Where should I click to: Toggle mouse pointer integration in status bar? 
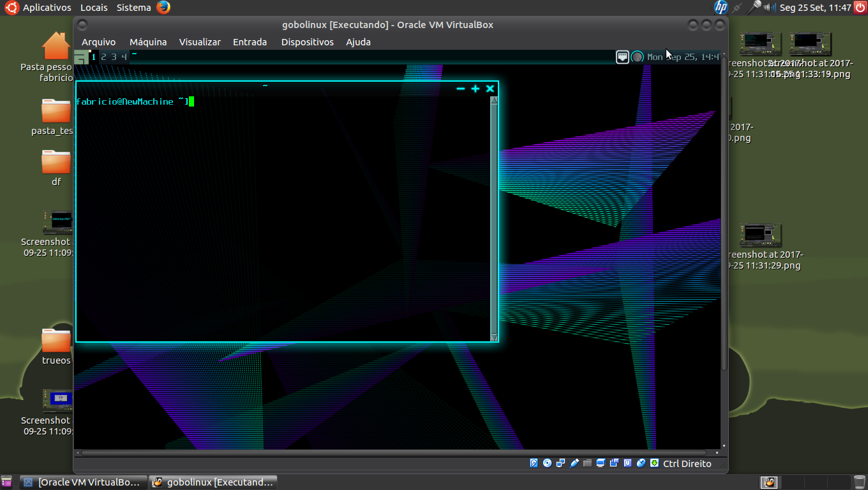[x=640, y=463]
